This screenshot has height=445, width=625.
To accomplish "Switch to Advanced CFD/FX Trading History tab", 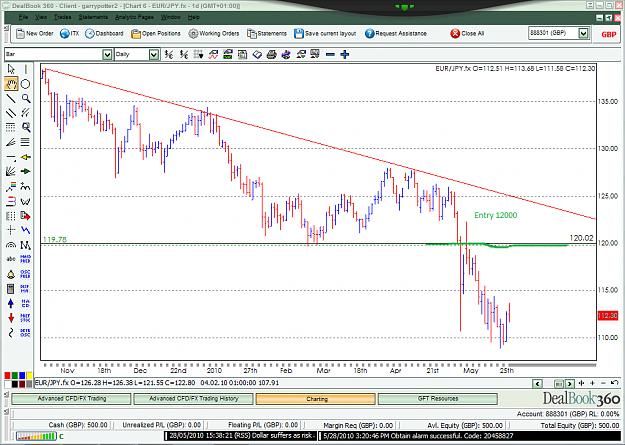I will (x=193, y=398).
